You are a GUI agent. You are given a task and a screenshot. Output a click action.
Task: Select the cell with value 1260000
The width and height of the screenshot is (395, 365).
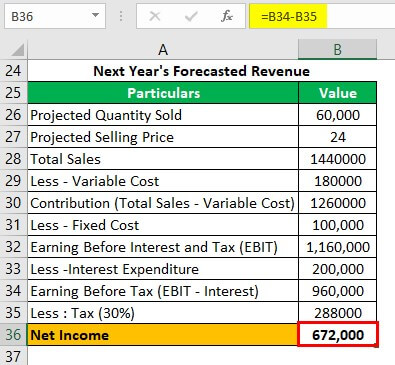(338, 203)
